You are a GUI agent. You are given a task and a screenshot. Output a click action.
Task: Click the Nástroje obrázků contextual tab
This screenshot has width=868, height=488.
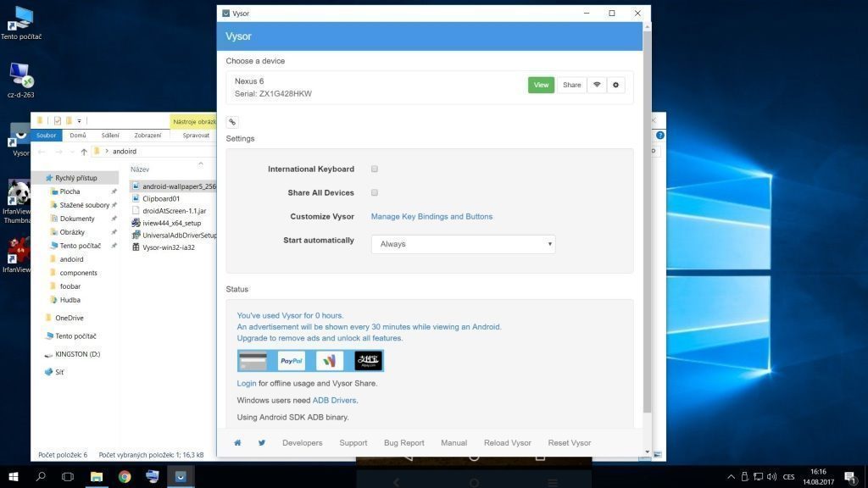pos(193,121)
